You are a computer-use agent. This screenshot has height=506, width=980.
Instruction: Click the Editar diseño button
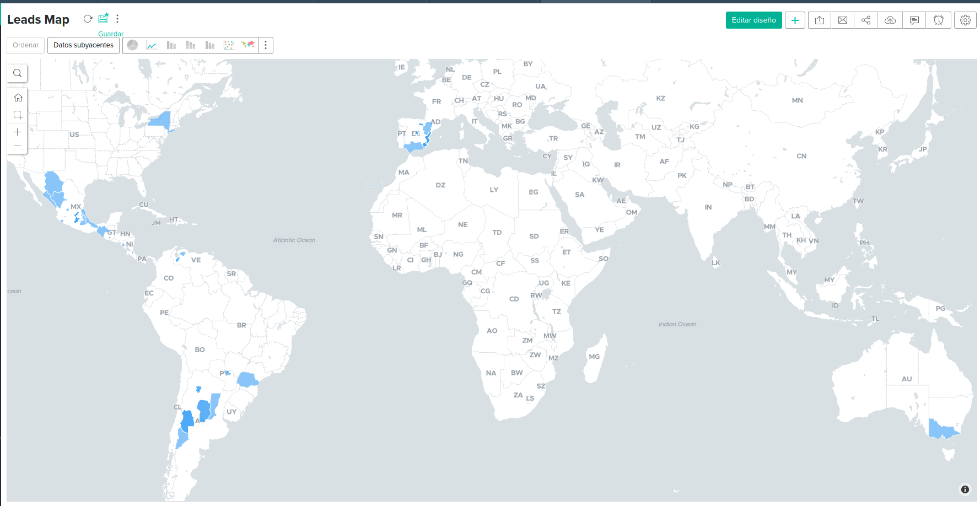[753, 20]
